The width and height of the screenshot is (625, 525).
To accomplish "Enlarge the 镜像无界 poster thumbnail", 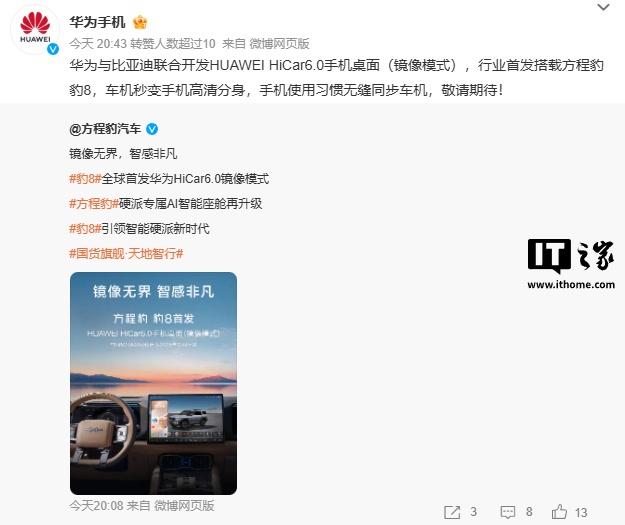I will pos(153,383).
